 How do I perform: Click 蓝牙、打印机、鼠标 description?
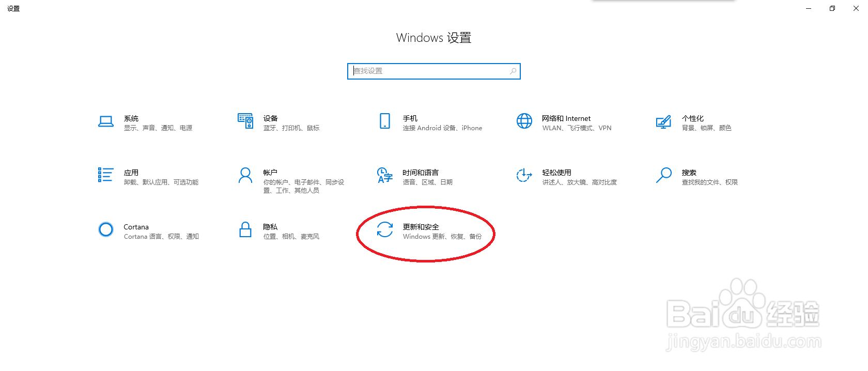coord(291,128)
